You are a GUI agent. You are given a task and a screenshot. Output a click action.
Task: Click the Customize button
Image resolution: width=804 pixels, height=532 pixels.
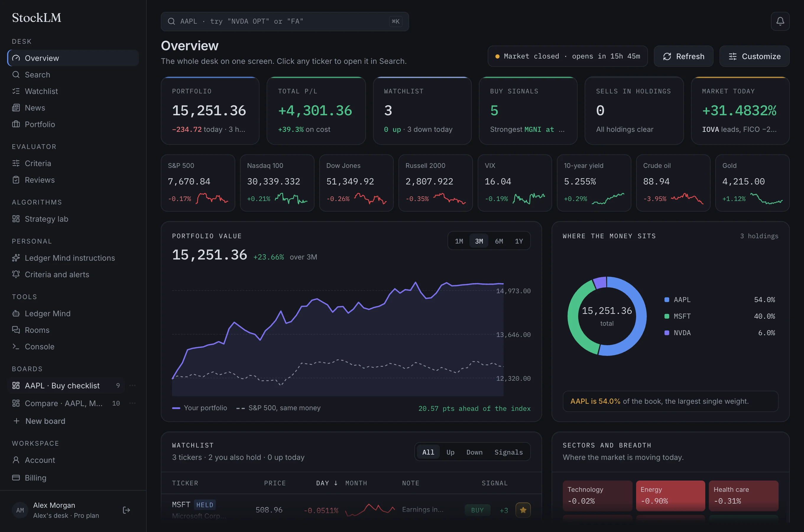[x=754, y=56]
